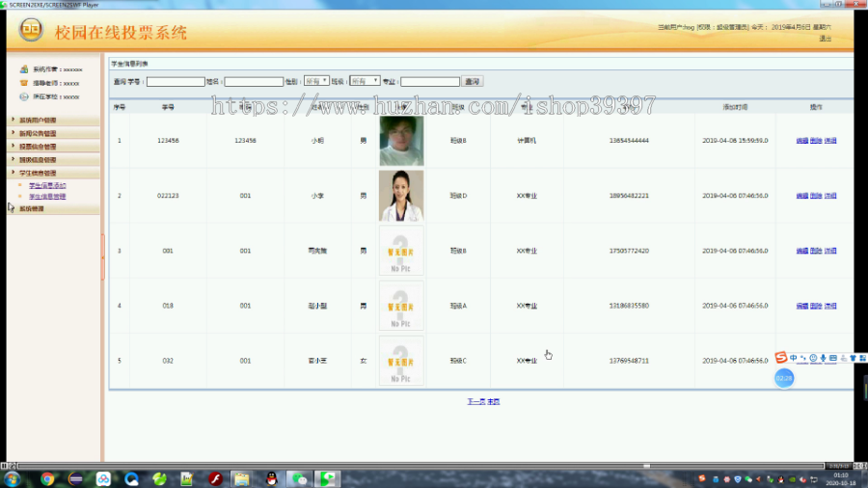Click the voting system logo in header
868x488 pixels.
pos(31,29)
